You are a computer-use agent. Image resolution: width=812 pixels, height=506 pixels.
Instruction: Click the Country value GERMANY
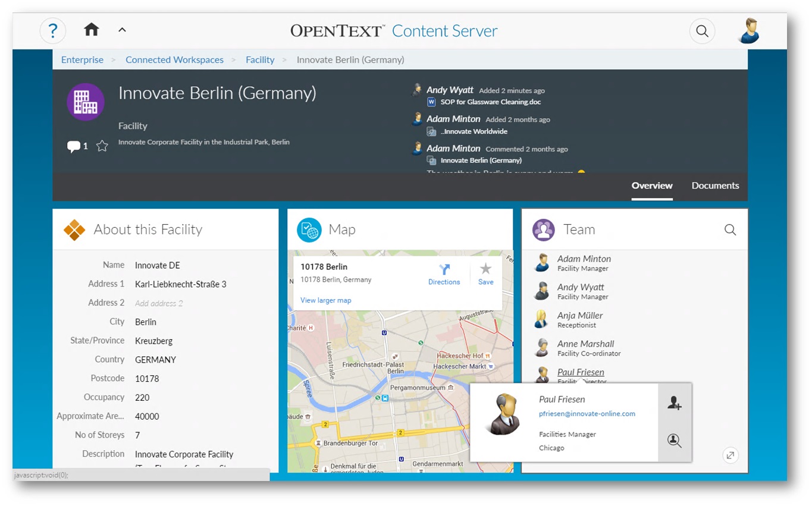pyautogui.click(x=155, y=360)
